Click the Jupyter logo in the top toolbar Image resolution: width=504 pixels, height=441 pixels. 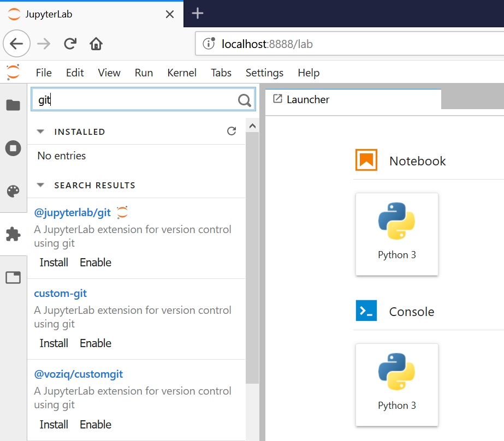click(12, 73)
